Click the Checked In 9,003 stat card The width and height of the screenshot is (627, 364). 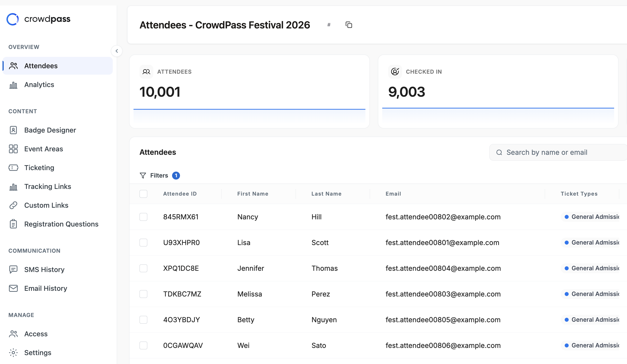click(x=498, y=91)
